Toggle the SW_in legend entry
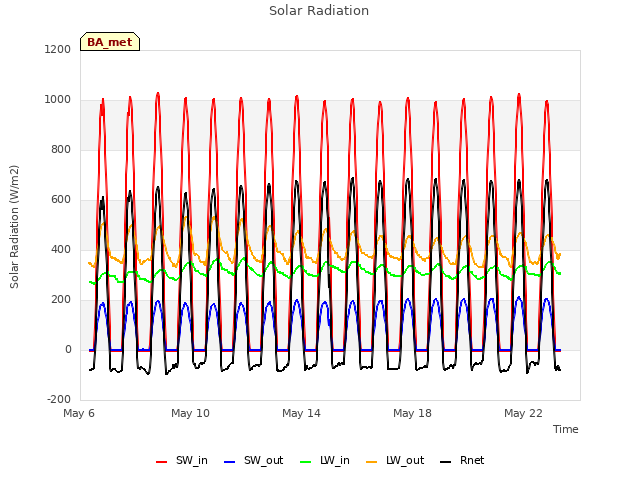The width and height of the screenshot is (640, 480). click(182, 461)
